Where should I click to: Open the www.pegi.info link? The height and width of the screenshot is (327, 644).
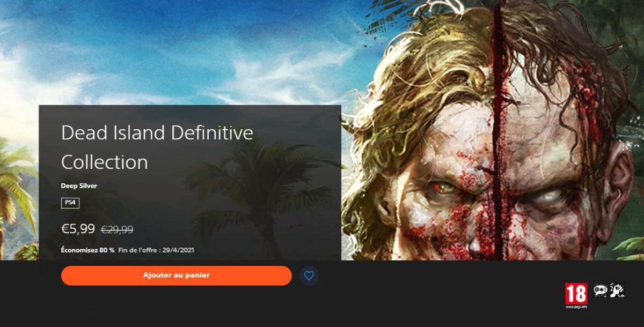click(x=576, y=308)
